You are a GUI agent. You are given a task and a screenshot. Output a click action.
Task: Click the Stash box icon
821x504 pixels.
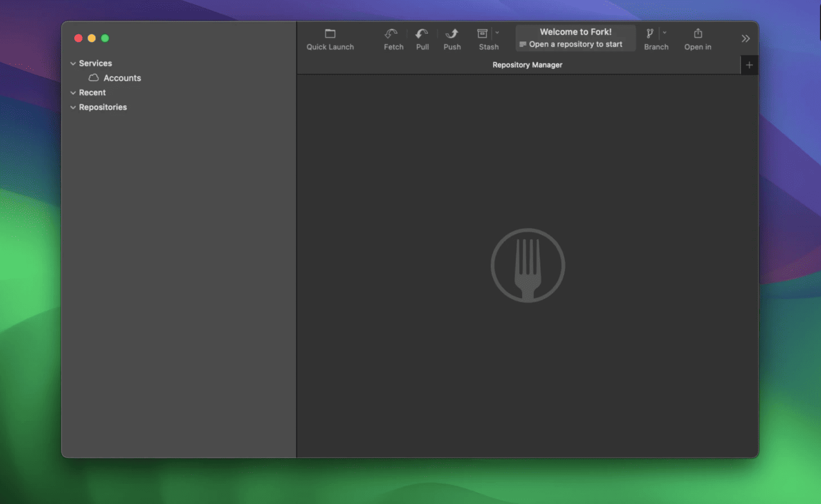pos(482,34)
